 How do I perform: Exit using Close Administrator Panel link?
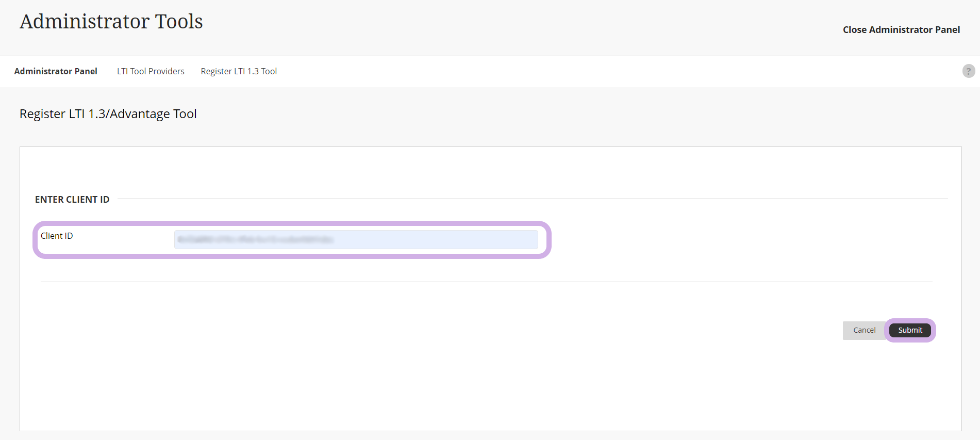901,30
